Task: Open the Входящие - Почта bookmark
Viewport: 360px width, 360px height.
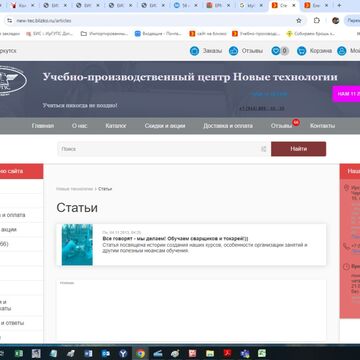Action: tap(159, 34)
